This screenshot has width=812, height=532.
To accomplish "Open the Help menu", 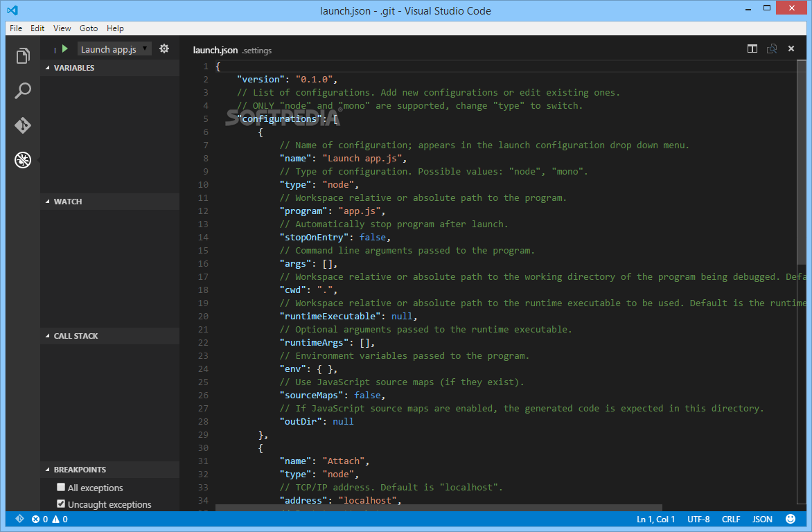I will [115, 28].
